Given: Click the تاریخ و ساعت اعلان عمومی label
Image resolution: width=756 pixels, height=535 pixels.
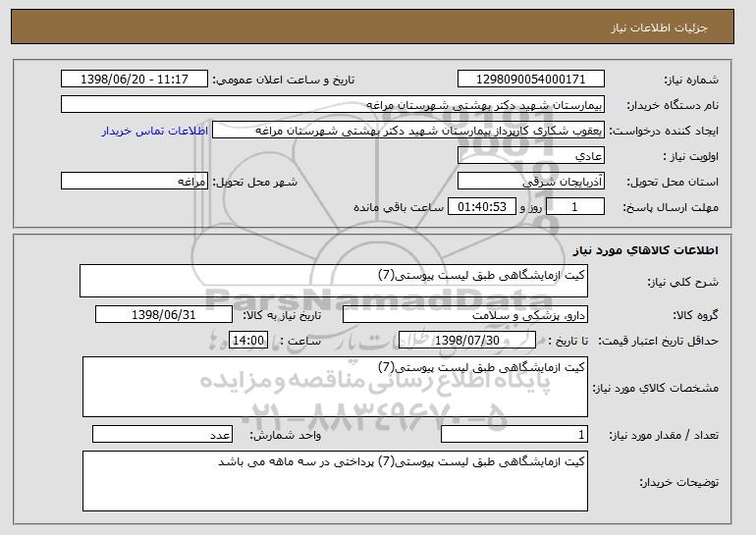Looking at the screenshot, I should (x=284, y=80).
